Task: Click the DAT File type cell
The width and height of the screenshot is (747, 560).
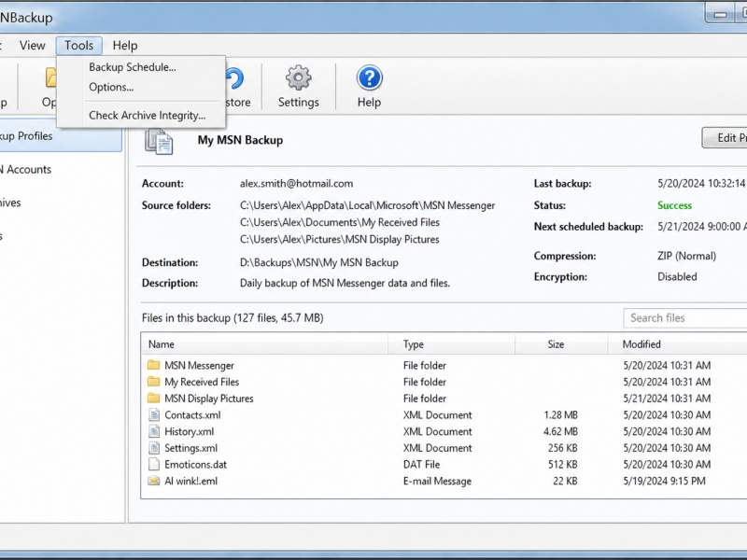Action: (x=422, y=464)
